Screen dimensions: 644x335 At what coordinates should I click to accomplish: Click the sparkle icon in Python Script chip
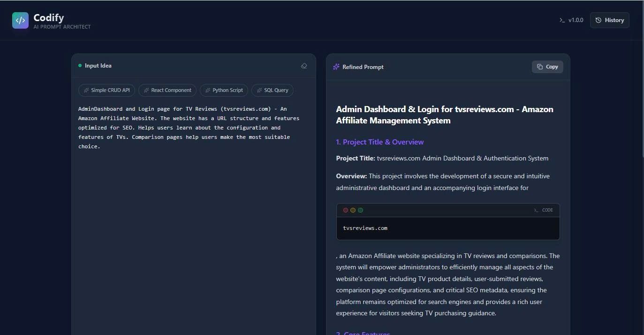pos(208,90)
